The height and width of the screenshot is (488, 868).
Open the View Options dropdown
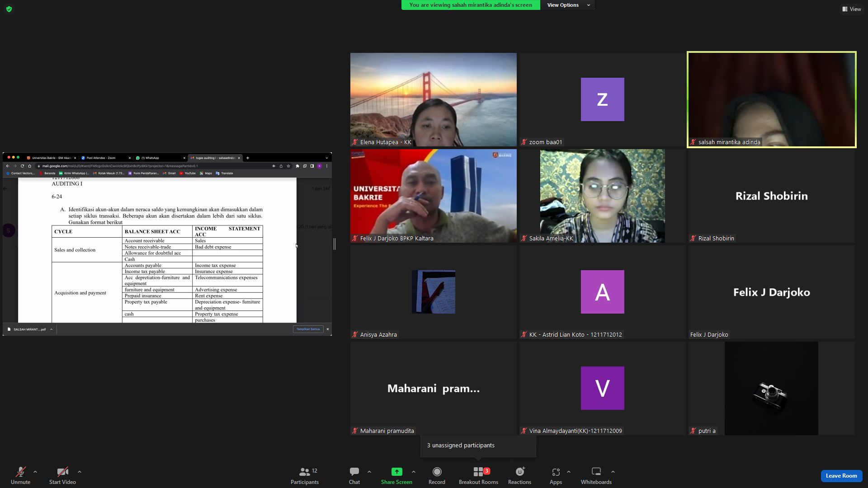(x=568, y=5)
